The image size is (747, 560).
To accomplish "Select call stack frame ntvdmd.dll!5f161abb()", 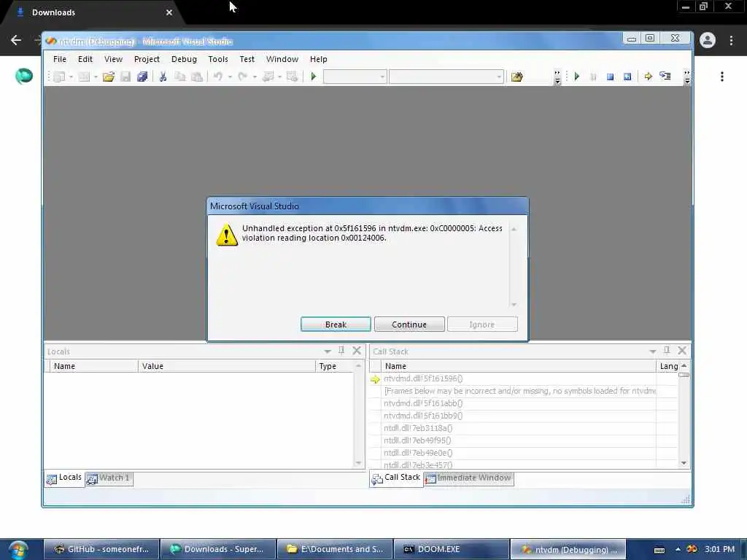I will coord(519,403).
